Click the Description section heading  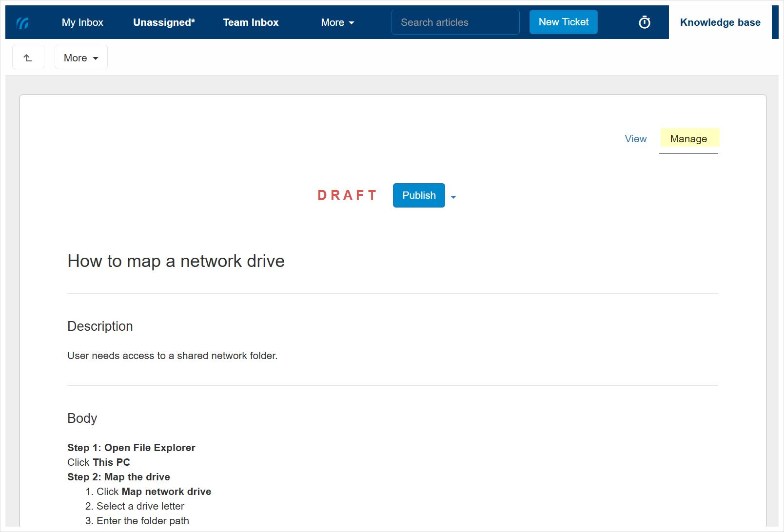click(100, 326)
